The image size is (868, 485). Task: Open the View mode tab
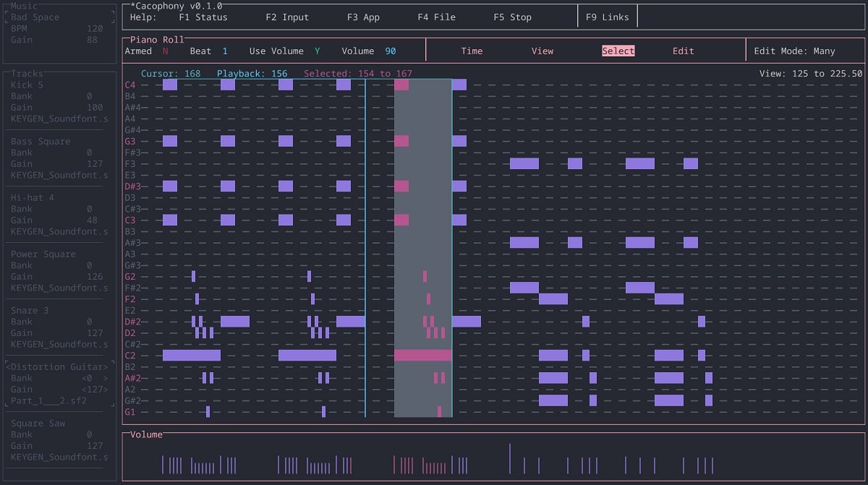pyautogui.click(x=542, y=51)
